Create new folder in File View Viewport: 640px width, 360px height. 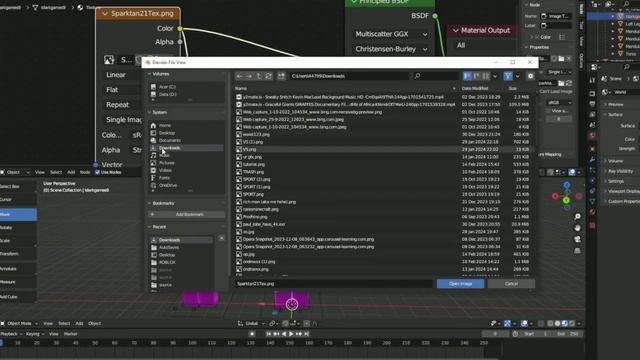pyautogui.click(x=281, y=76)
